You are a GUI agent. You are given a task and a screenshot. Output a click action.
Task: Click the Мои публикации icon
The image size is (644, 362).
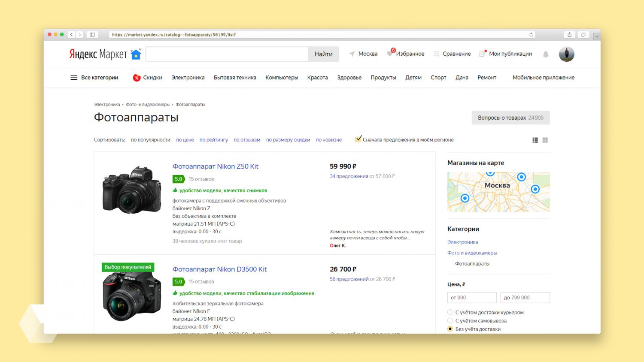click(483, 54)
